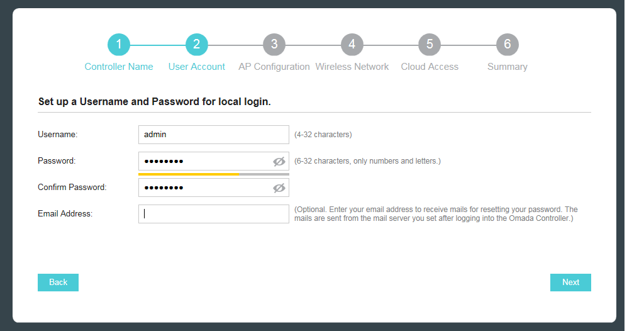Click step 6 circle icon
Screen dimensions: 644x331
coord(508,45)
